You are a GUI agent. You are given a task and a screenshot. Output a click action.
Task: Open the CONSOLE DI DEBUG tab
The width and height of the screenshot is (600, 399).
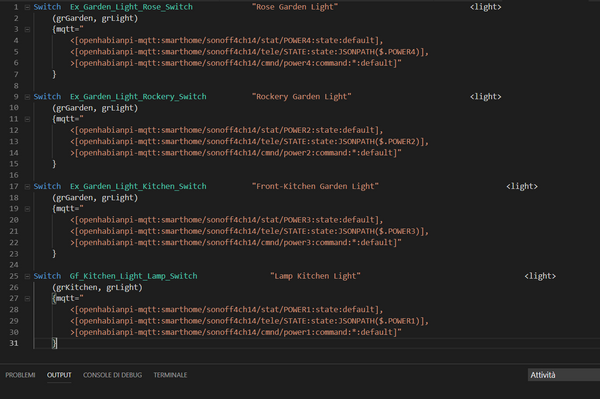(x=112, y=375)
